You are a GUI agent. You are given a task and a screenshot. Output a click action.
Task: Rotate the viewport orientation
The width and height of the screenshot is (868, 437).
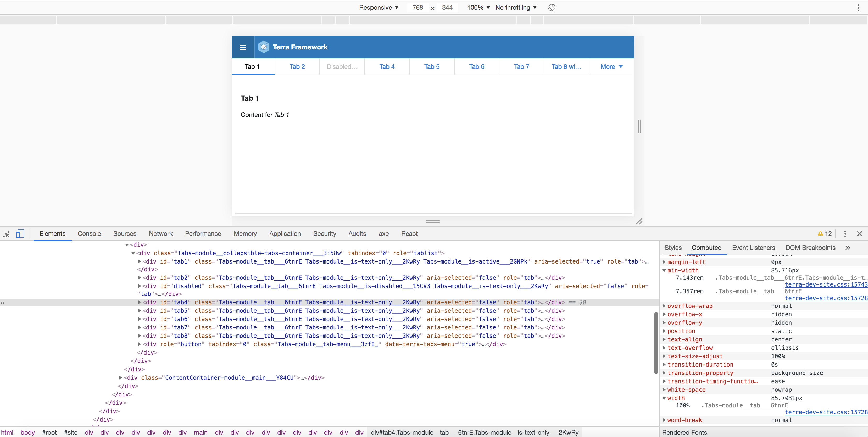552,7
